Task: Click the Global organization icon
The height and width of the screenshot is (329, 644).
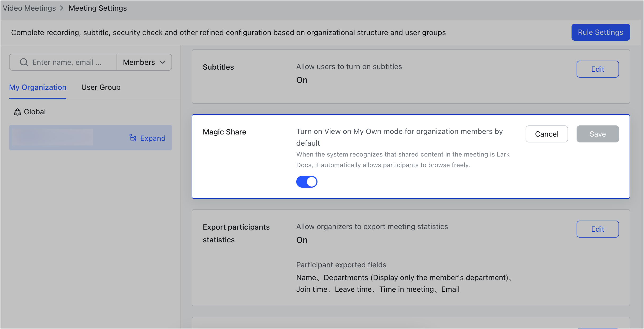Action: point(18,112)
